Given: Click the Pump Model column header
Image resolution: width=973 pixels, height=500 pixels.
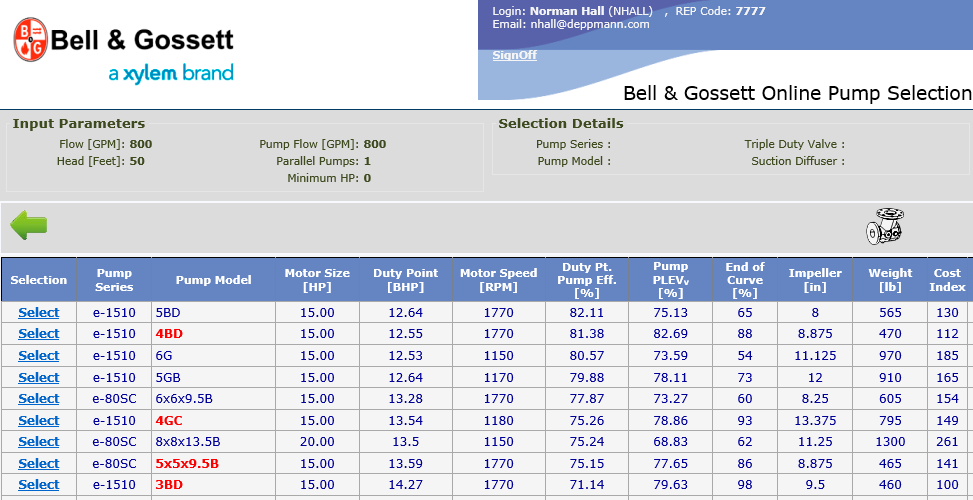Looking at the screenshot, I should 213,280.
